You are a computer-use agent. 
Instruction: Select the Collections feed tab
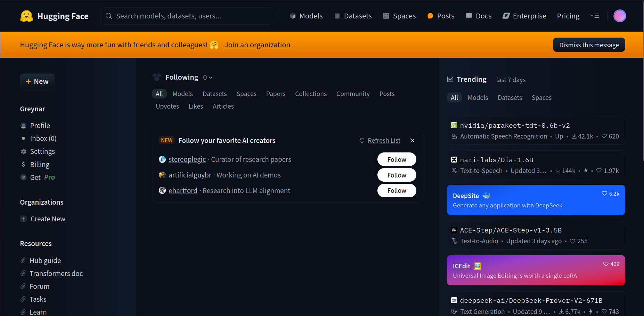click(311, 94)
